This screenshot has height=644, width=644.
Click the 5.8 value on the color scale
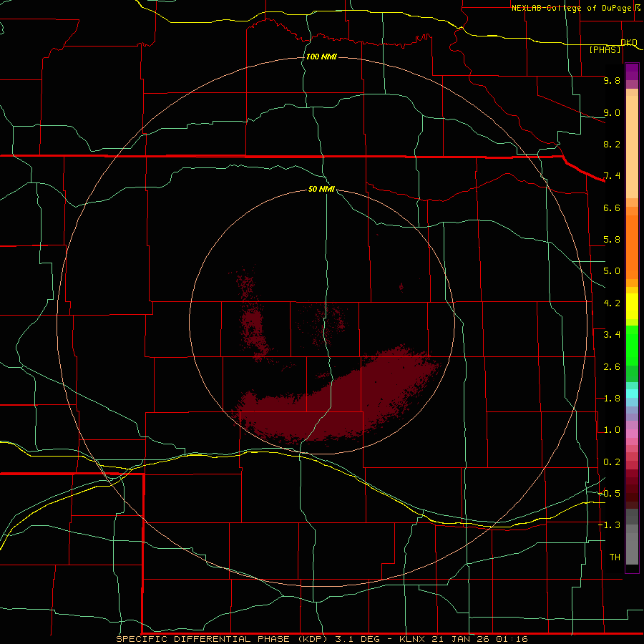[x=612, y=240]
